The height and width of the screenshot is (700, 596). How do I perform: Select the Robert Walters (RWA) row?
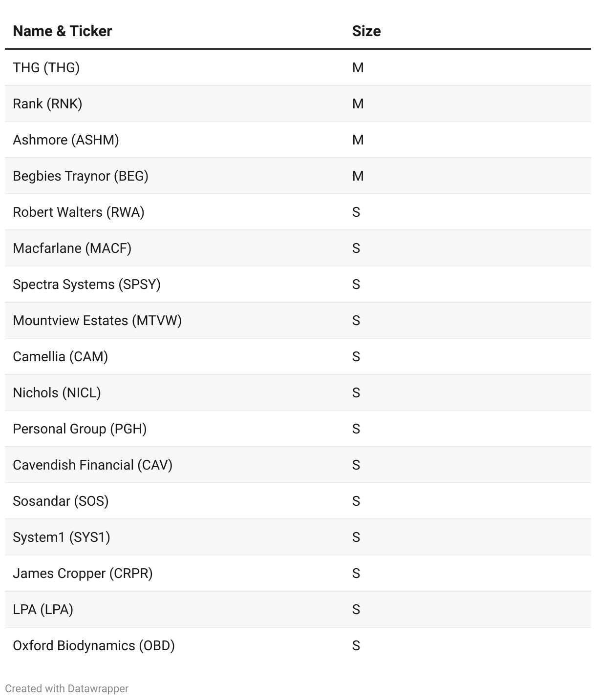(79, 212)
